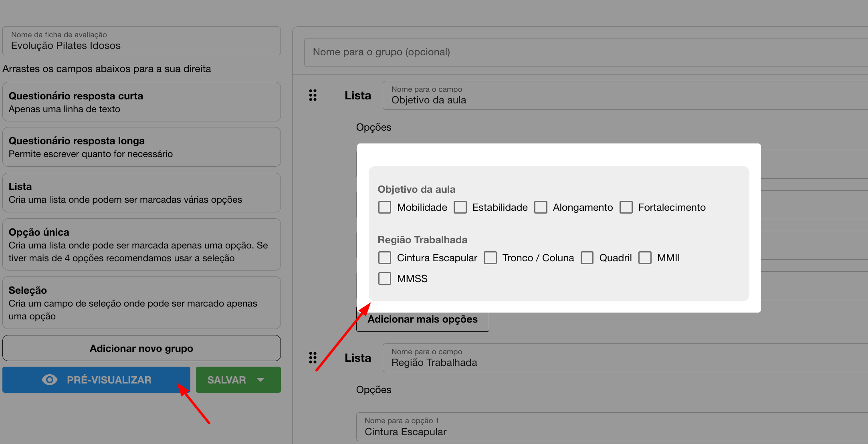Tick the Estabilidade option
The width and height of the screenshot is (868, 444).
tap(460, 207)
